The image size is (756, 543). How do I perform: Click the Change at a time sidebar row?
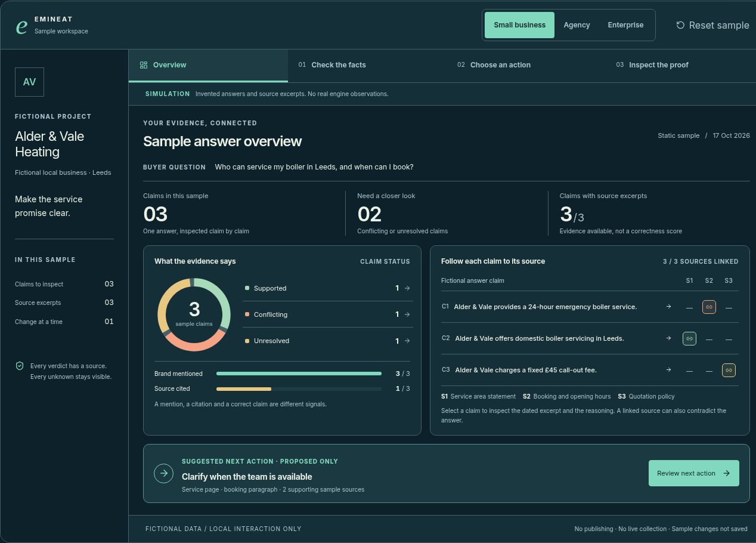point(64,322)
